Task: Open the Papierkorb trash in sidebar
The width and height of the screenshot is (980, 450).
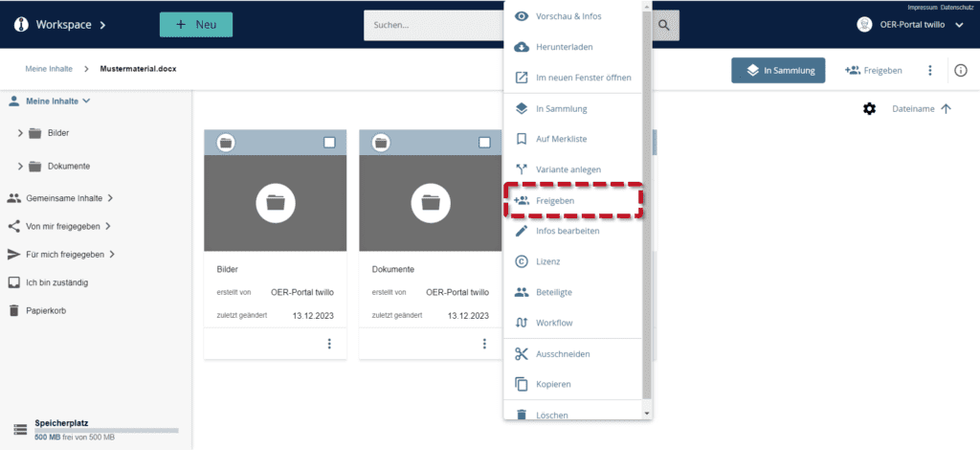Action: coord(46,310)
